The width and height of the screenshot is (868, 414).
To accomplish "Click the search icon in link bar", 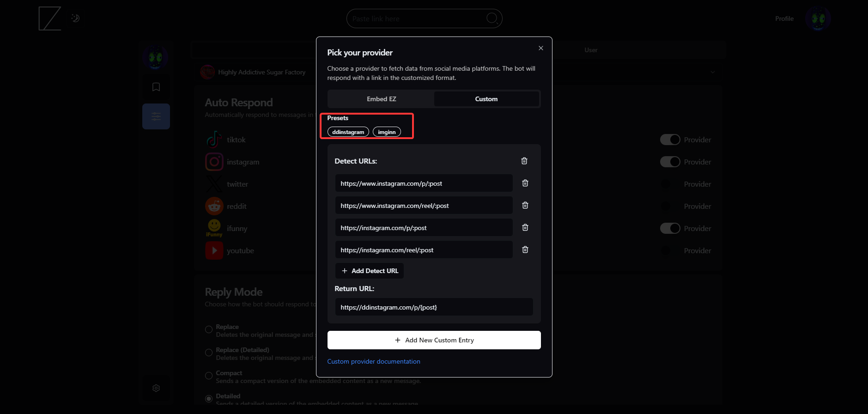I will pos(492,18).
